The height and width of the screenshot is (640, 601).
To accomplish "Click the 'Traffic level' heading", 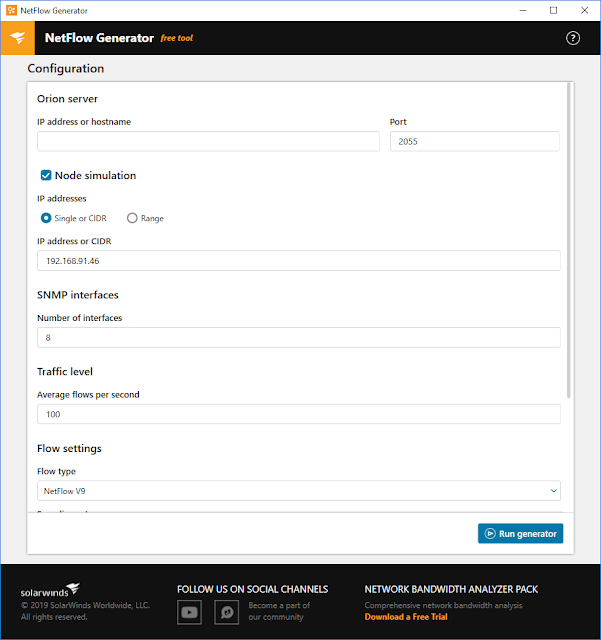I will pos(65,371).
